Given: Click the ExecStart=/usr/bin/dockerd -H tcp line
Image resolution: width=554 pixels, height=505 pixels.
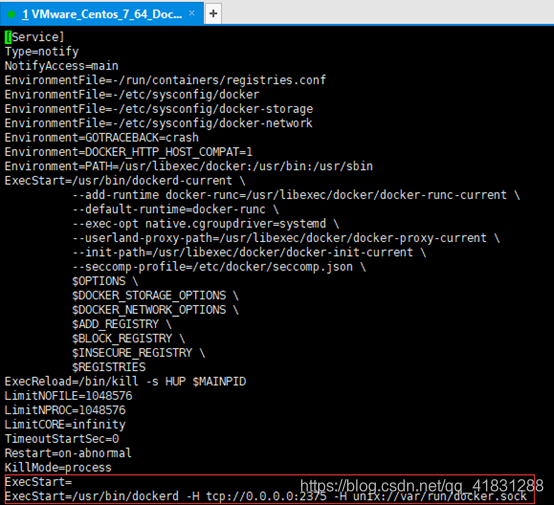Looking at the screenshot, I should pos(266,496).
